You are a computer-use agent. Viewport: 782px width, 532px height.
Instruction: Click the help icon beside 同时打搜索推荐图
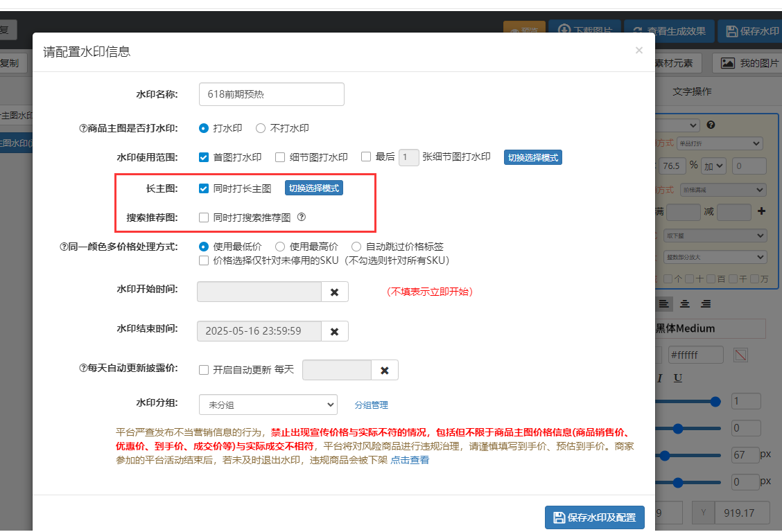click(302, 217)
